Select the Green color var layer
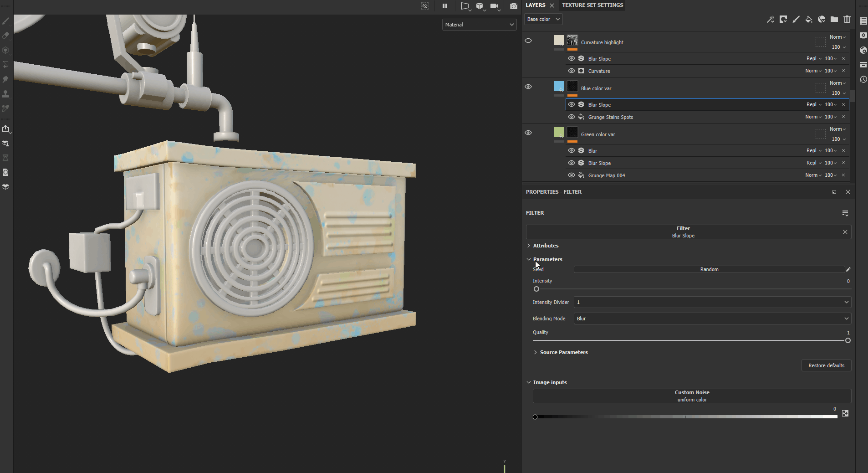 tap(598, 134)
